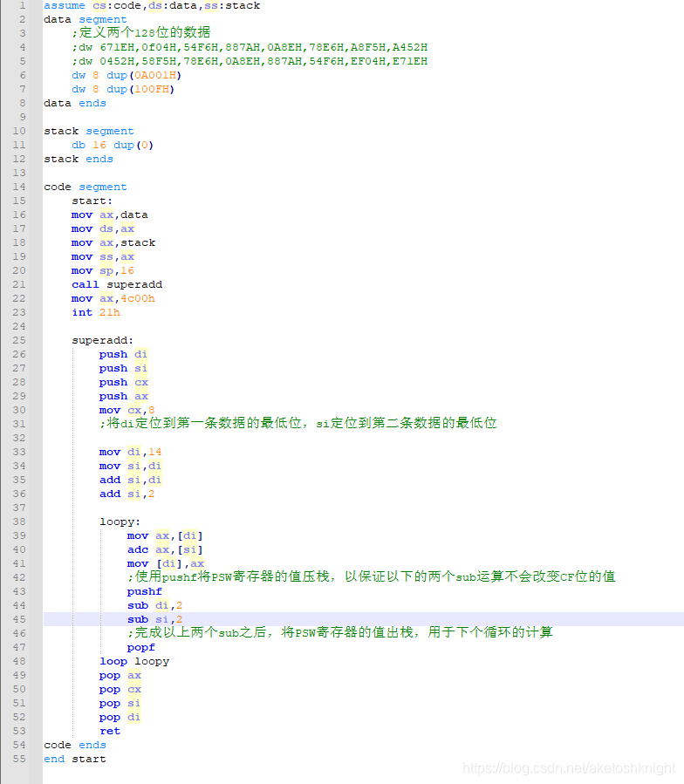
Task: Click 'push di' instruction
Action: click(x=123, y=354)
